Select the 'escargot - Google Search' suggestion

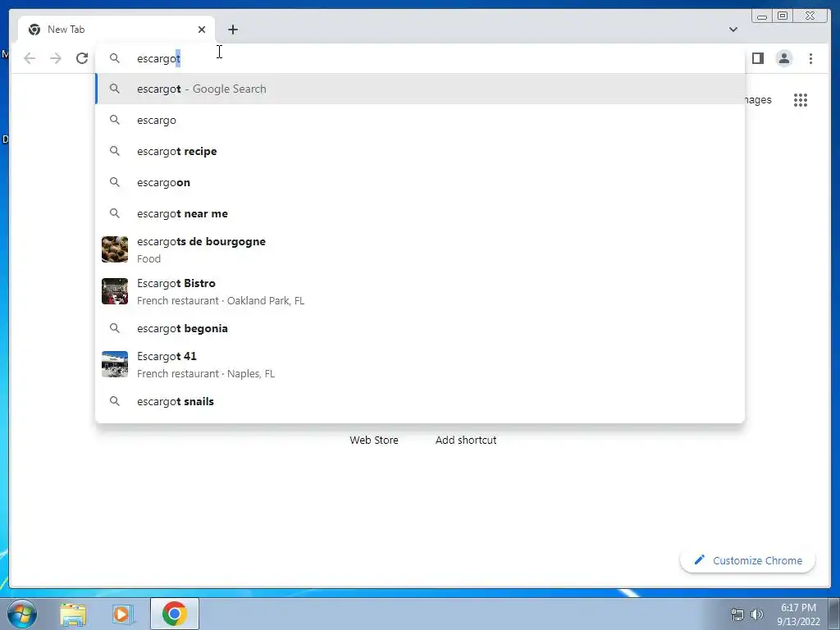[420, 89]
